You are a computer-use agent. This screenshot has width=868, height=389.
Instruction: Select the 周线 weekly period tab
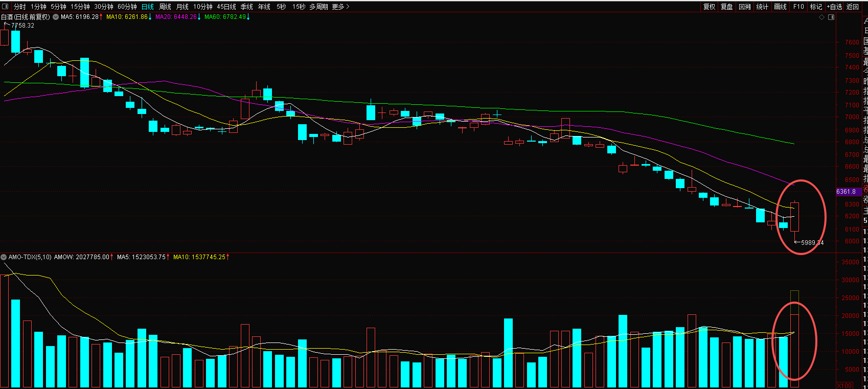point(165,7)
